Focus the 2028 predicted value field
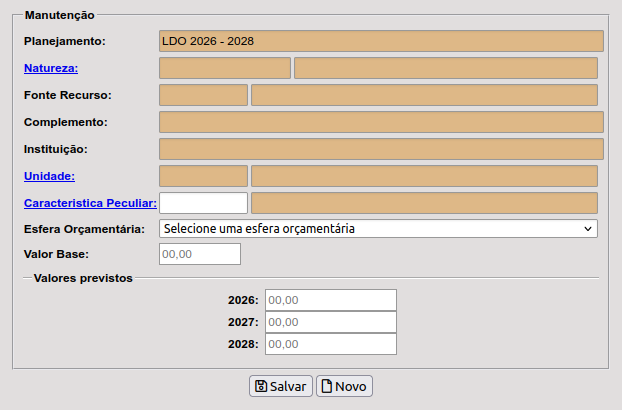The height and width of the screenshot is (410, 622). coord(330,344)
